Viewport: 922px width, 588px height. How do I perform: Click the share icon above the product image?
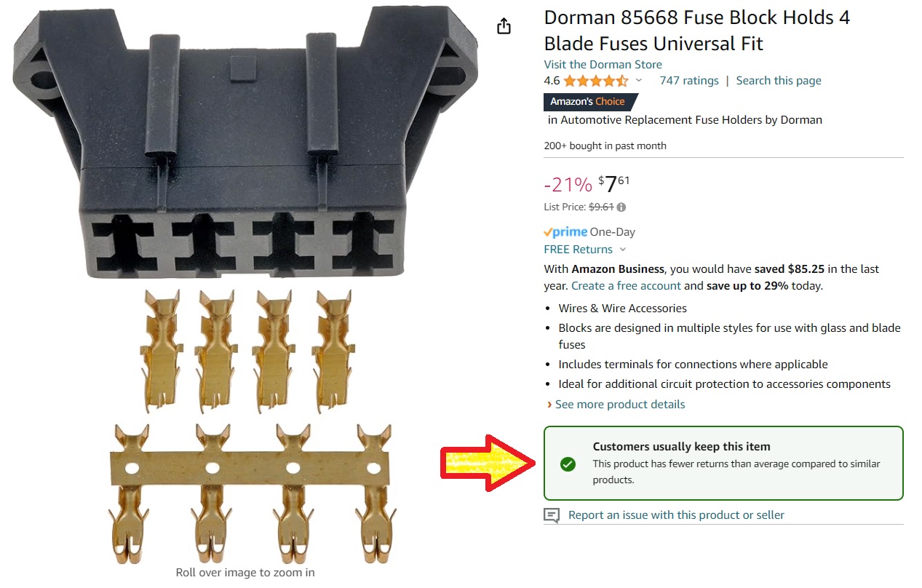pyautogui.click(x=504, y=26)
